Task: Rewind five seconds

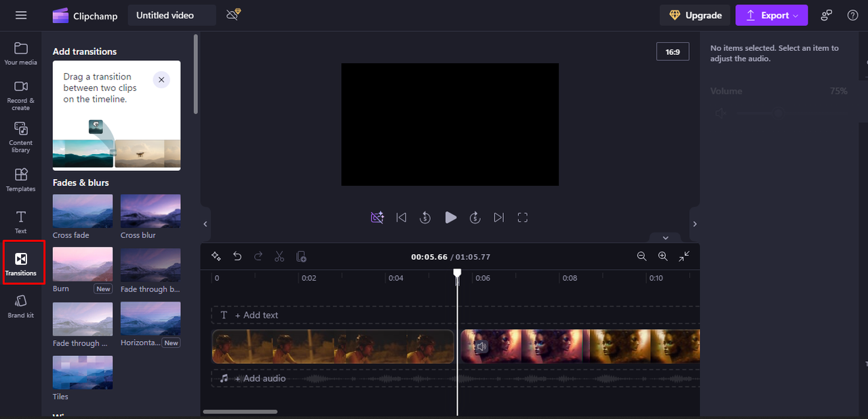Action: [425, 218]
